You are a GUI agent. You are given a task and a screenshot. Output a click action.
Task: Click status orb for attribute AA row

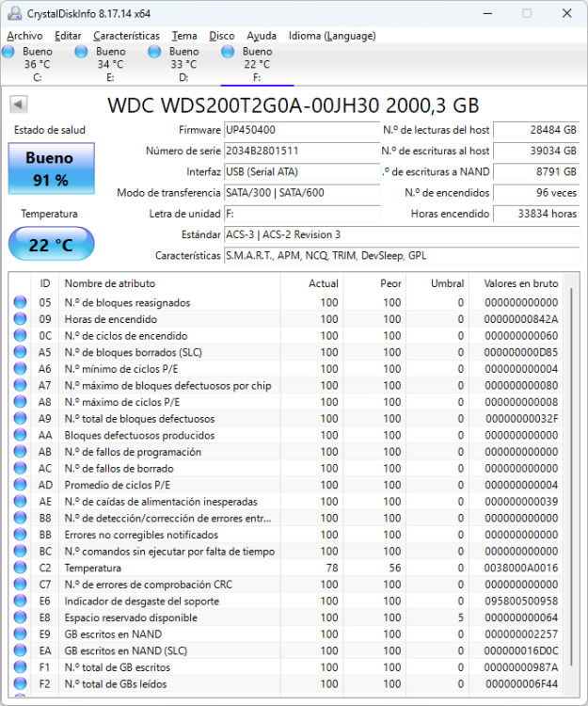point(21,435)
